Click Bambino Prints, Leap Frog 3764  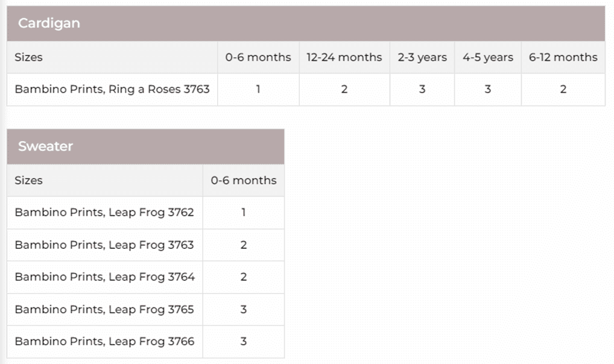104,277
